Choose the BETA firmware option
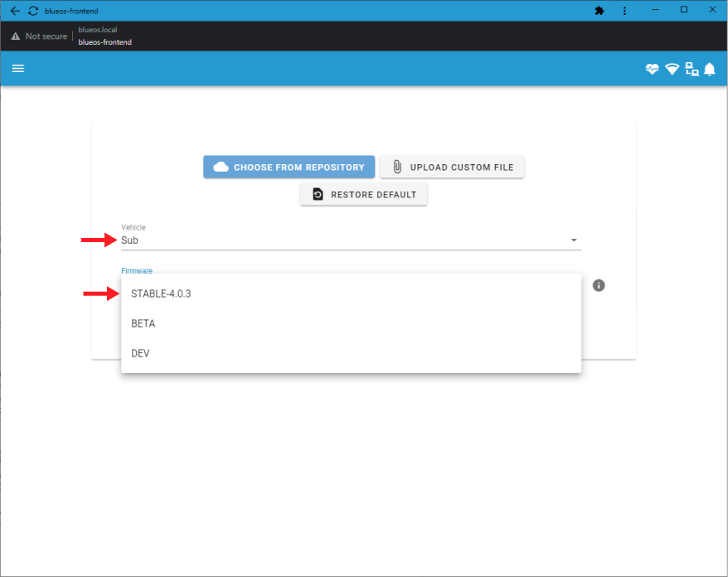Screen dimensions: 728x577 143,323
